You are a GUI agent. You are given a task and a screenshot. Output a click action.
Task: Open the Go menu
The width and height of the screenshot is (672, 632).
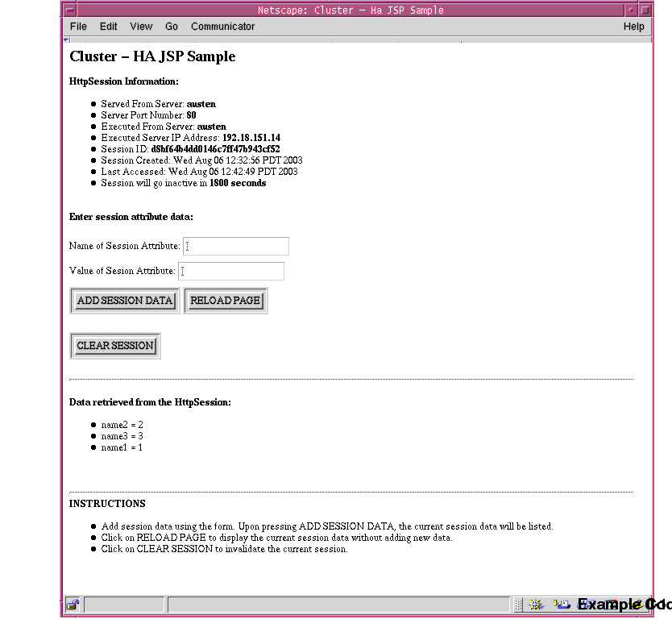(171, 26)
